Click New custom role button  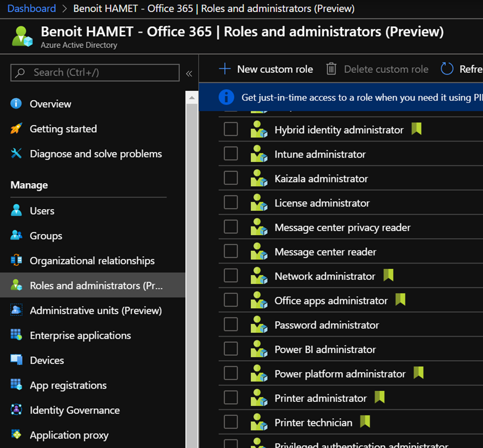[266, 69]
